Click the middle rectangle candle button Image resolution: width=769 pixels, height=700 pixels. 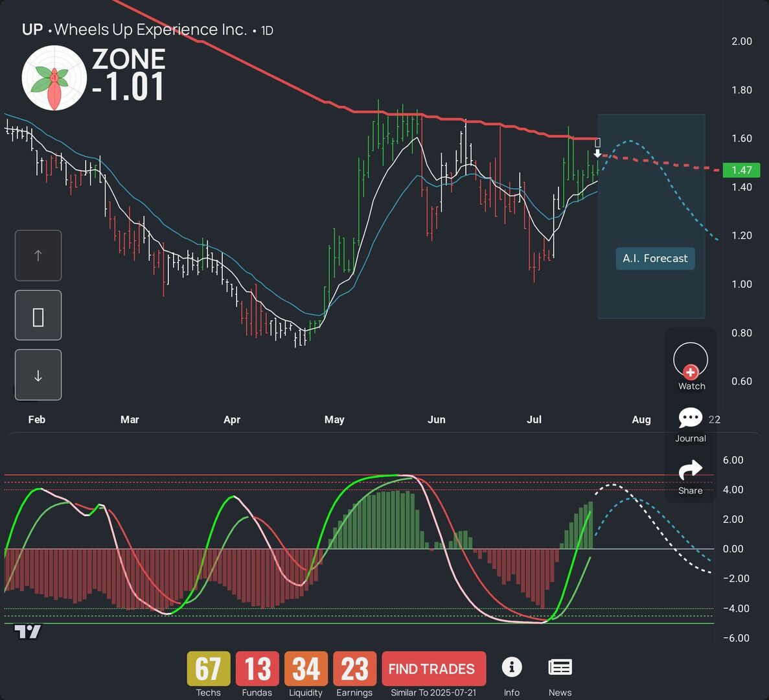point(38,316)
